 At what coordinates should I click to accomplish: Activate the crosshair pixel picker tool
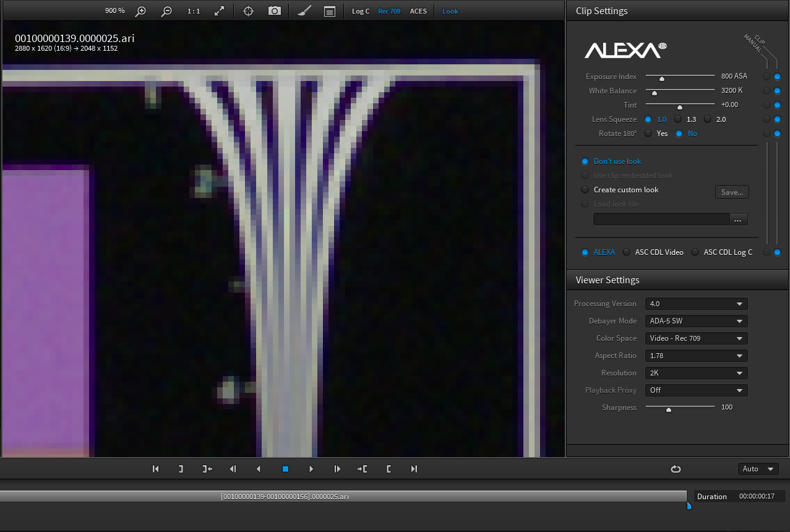(x=248, y=11)
